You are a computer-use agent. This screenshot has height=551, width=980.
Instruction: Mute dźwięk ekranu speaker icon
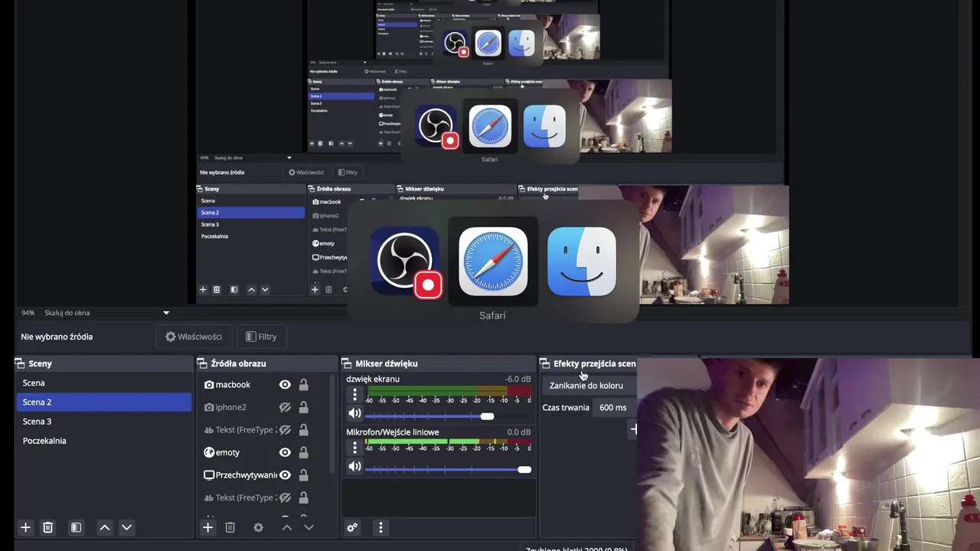354,413
